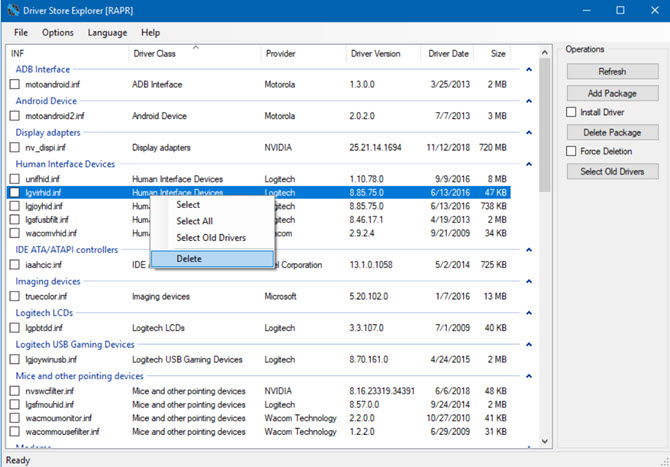Check the iaahcic.inf checkbox
Screen dimensions: 670x467
[15, 264]
